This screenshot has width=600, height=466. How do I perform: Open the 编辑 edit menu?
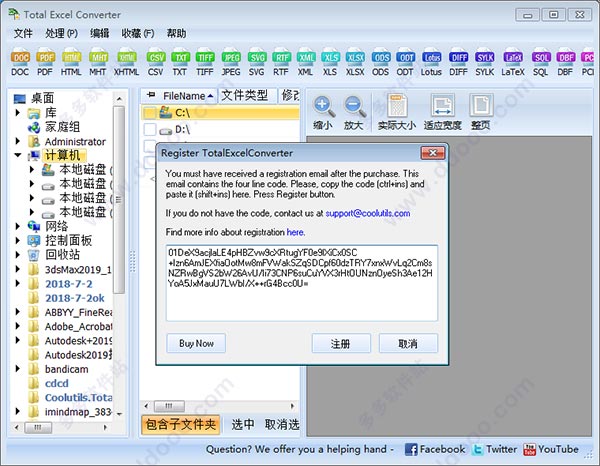coord(99,33)
